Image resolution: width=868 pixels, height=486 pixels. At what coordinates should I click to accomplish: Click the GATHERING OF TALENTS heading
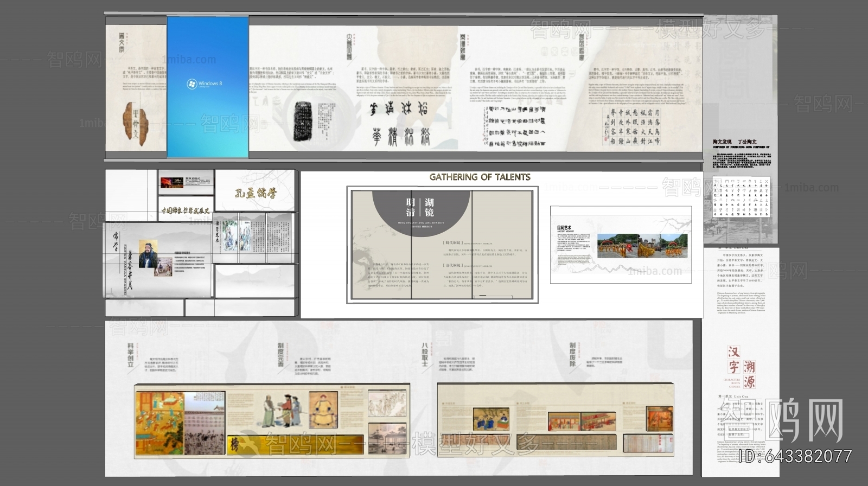click(480, 177)
